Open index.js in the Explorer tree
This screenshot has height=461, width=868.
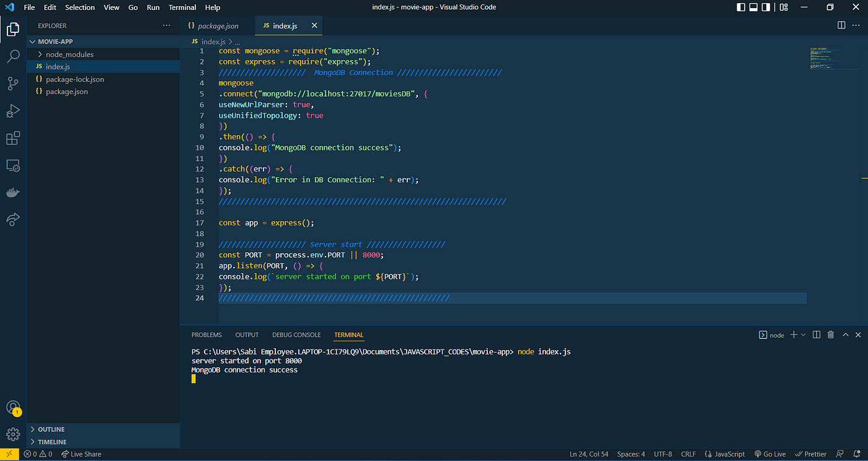coord(103,66)
